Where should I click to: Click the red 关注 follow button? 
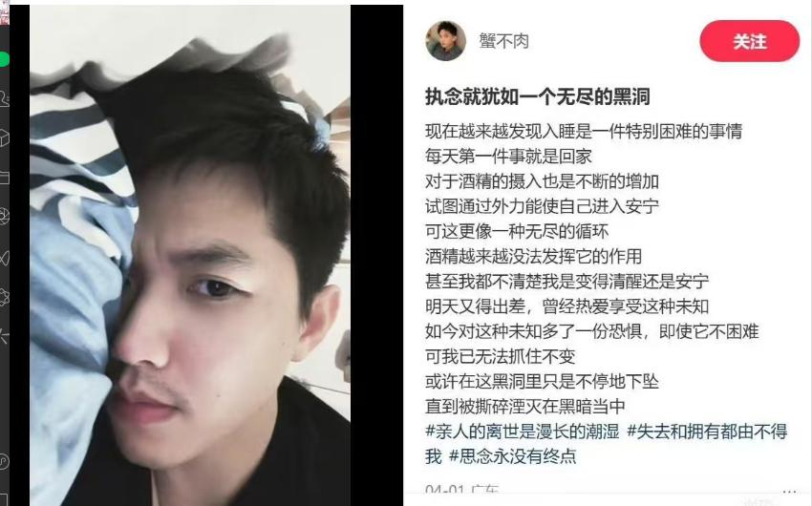749,41
